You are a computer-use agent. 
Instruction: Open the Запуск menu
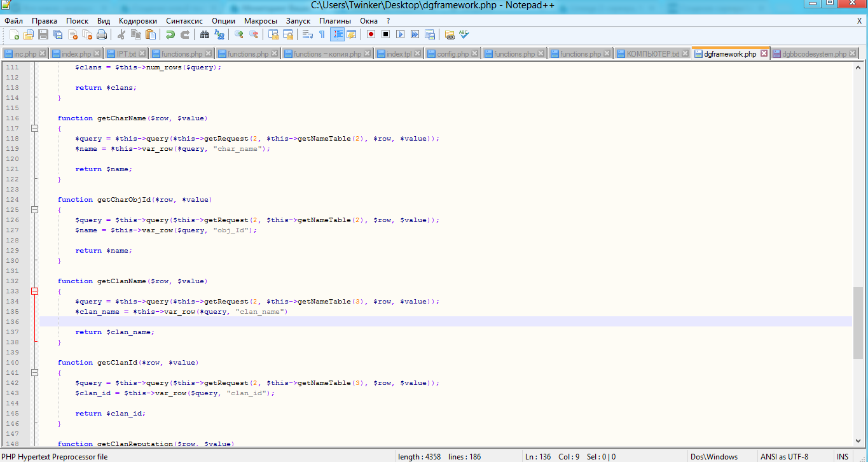[x=298, y=20]
